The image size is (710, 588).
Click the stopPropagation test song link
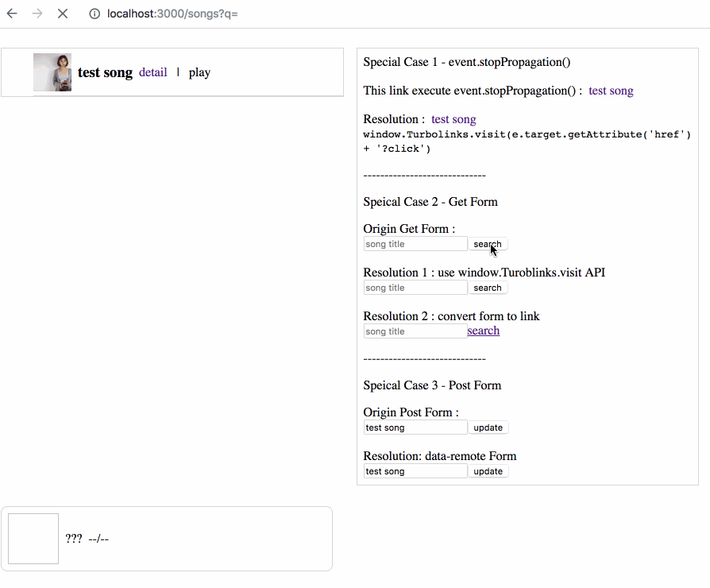(x=611, y=91)
